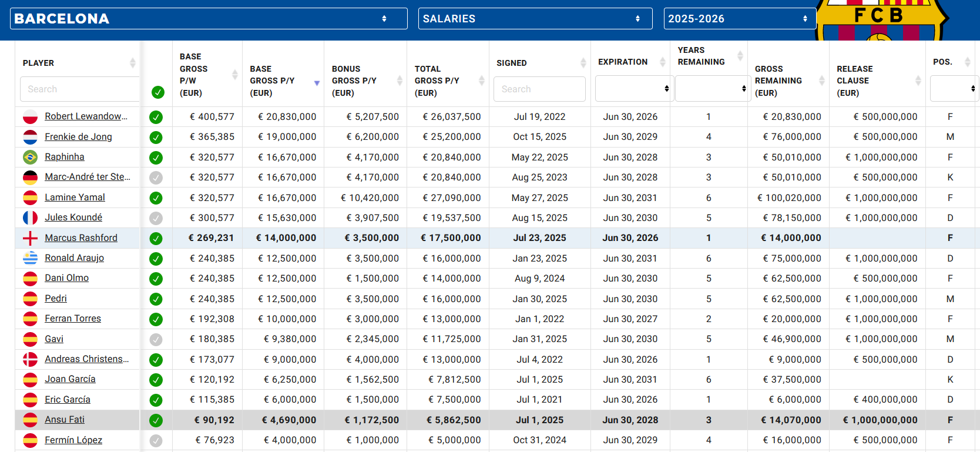
Task: Click the Player search input field
Action: (x=80, y=89)
